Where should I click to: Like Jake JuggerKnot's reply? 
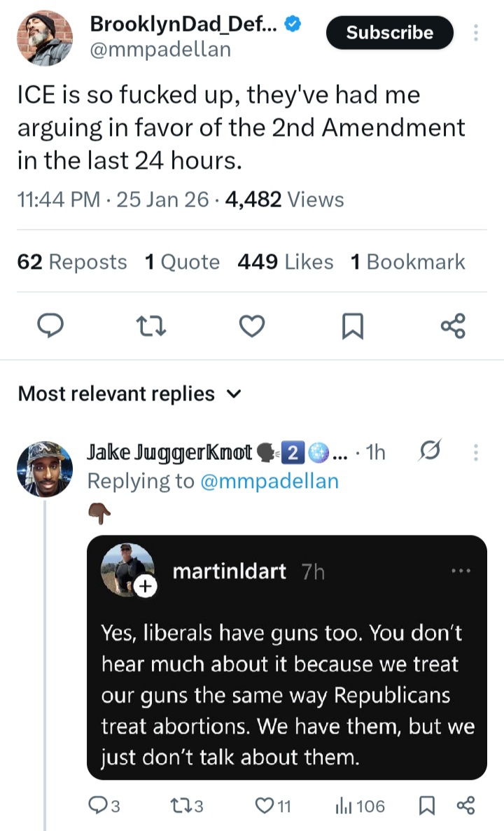click(x=273, y=806)
